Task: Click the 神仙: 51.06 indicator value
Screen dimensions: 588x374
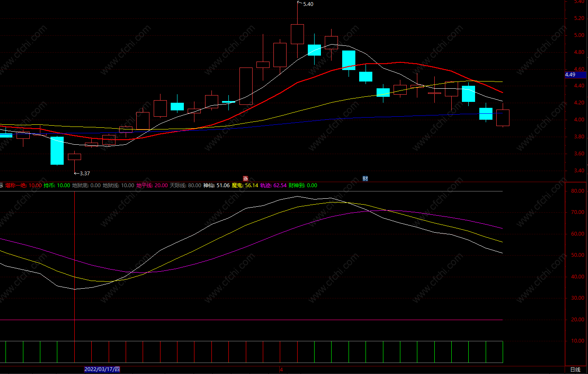Action: point(217,186)
